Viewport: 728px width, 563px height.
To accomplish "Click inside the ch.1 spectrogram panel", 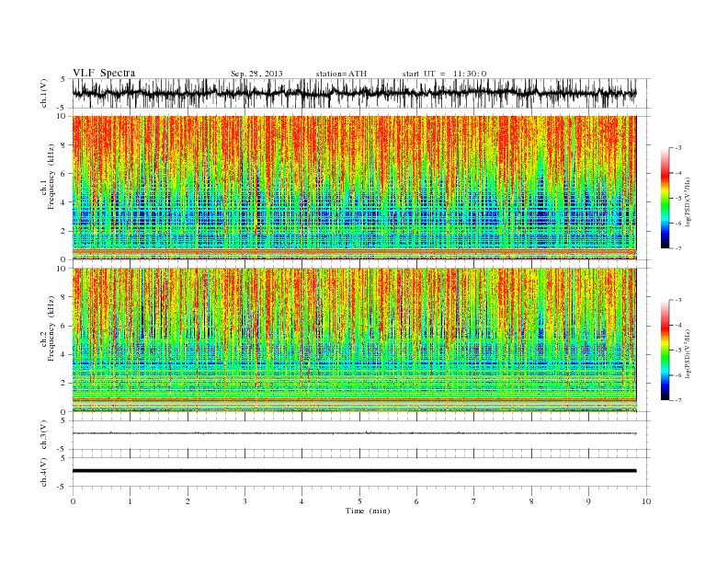I will coord(354,187).
